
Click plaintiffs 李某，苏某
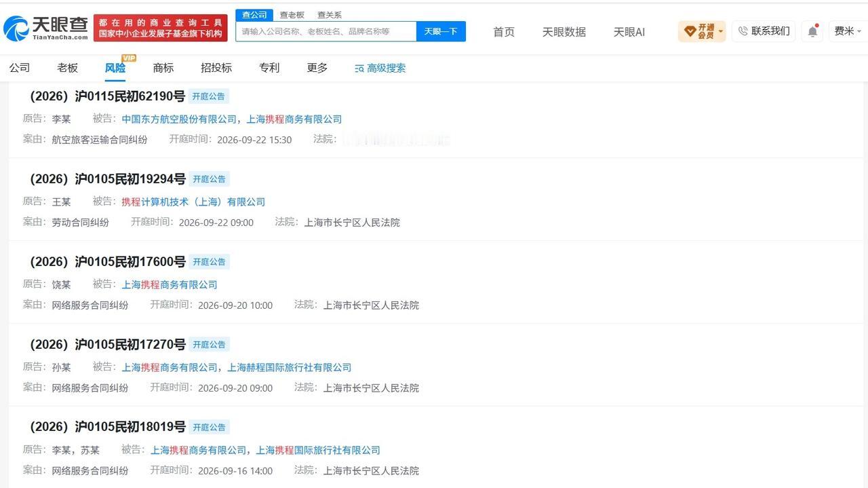click(75, 451)
